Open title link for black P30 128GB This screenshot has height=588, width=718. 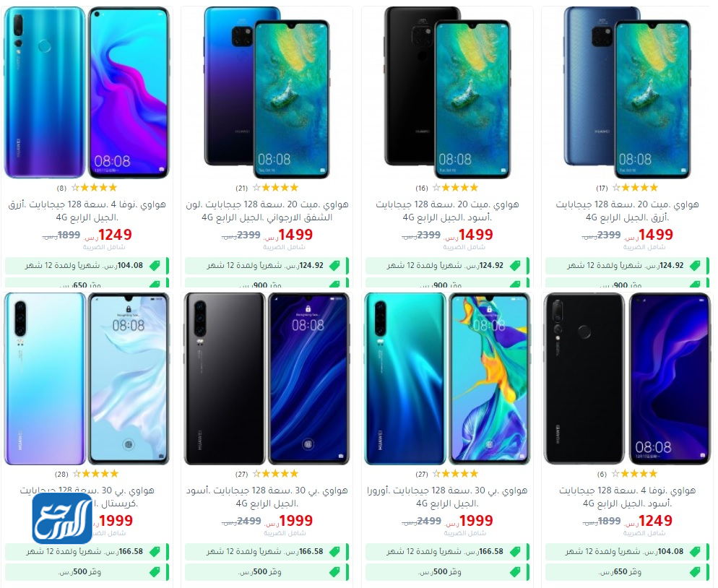click(x=267, y=497)
